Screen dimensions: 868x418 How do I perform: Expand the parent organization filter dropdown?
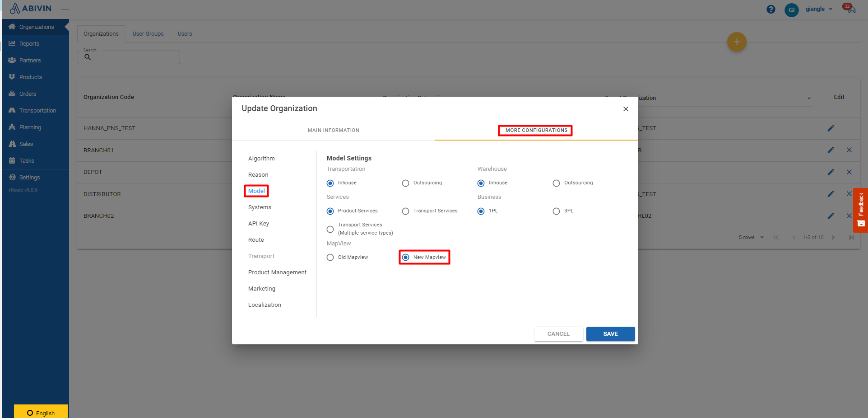pyautogui.click(x=809, y=98)
